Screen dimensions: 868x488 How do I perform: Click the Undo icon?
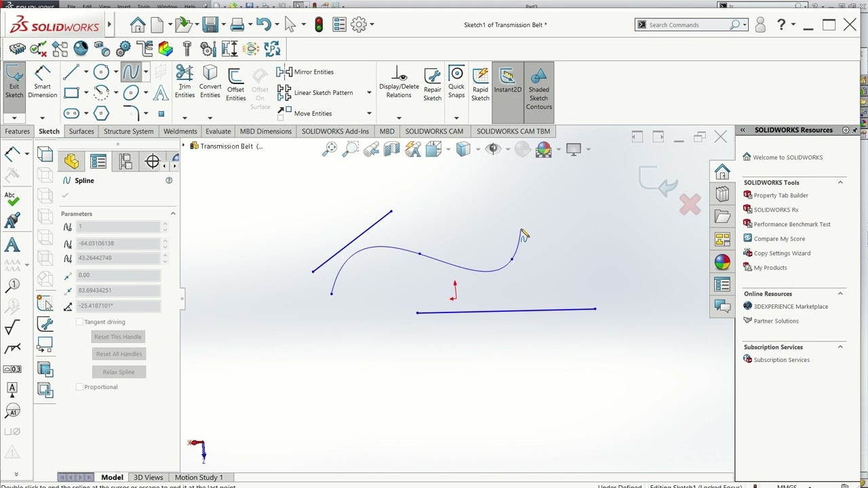click(x=264, y=25)
